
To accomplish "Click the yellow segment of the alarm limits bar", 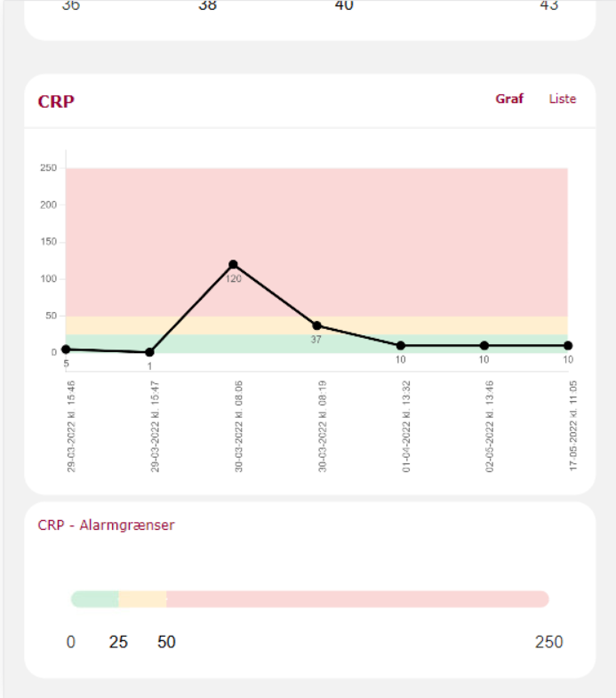I will [x=142, y=599].
